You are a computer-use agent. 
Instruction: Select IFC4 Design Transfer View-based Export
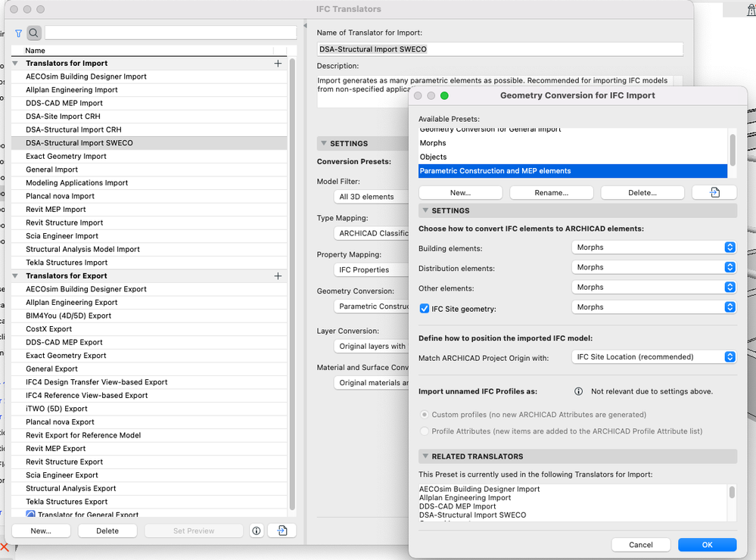(149, 382)
